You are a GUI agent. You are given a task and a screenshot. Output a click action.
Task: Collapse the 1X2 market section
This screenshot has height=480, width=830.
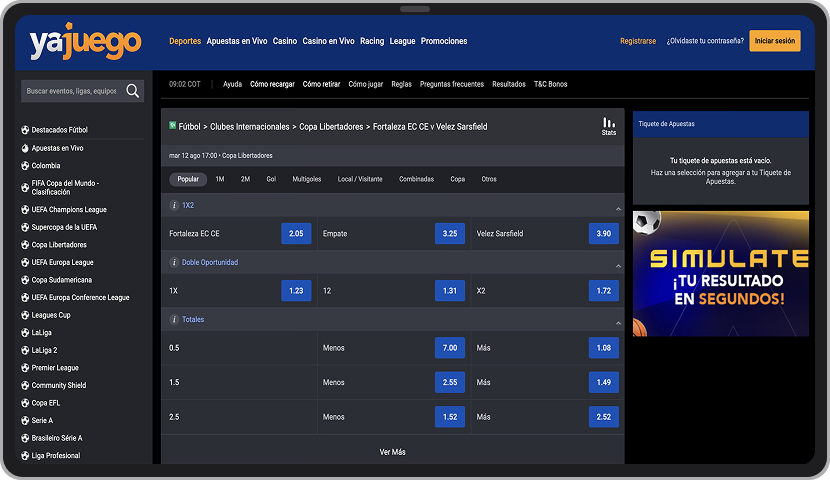coord(618,209)
